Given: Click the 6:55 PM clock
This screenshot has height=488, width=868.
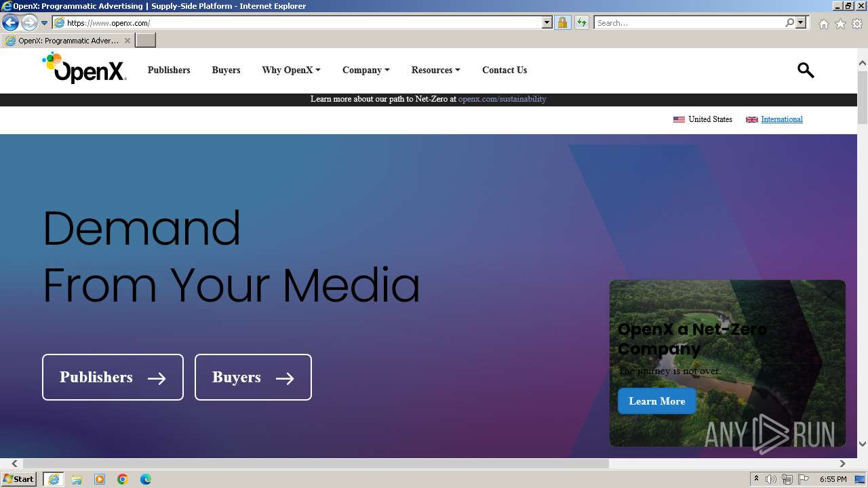Looking at the screenshot, I should click(x=833, y=479).
